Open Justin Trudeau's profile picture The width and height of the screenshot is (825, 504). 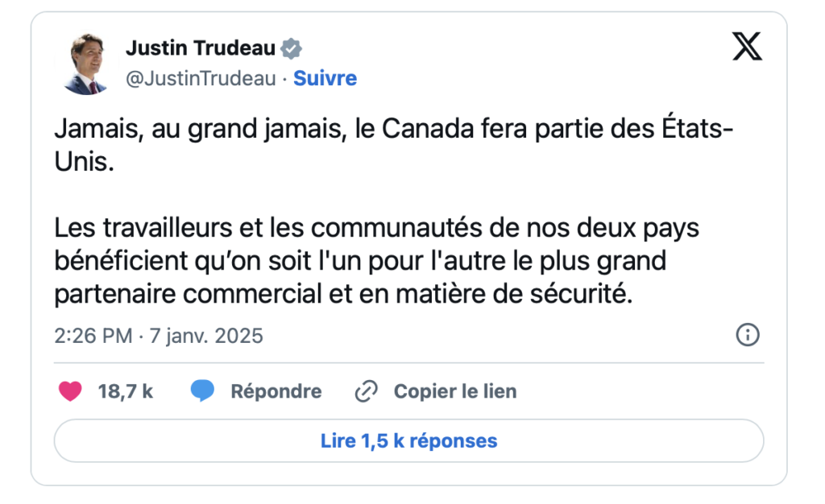point(85,64)
